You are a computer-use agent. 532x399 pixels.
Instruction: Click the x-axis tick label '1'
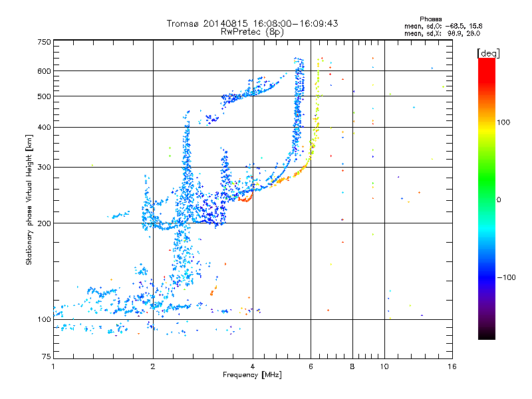pos(53,366)
